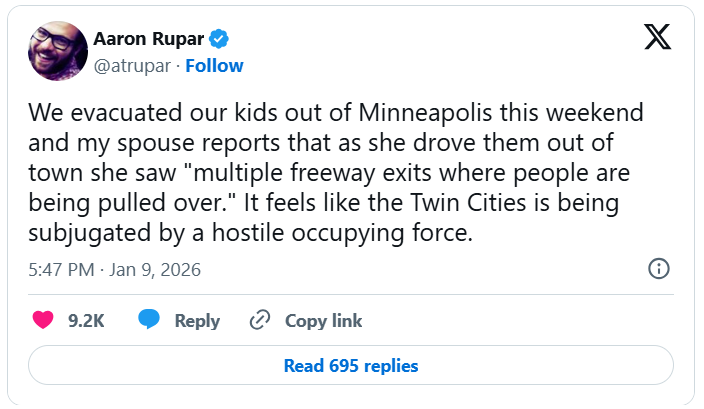Click the 9.2K like count
The image size is (704, 409).
point(86,321)
